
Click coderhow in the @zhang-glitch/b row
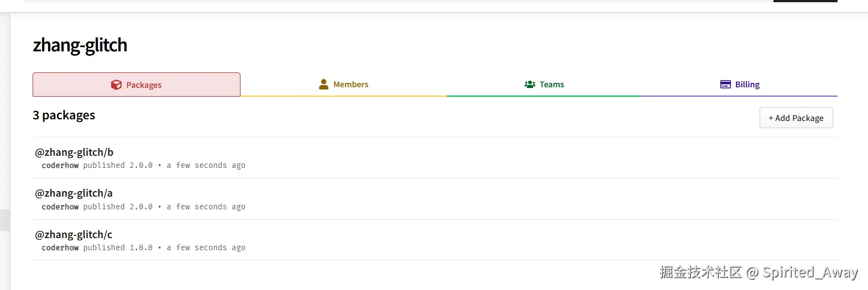pyautogui.click(x=60, y=165)
